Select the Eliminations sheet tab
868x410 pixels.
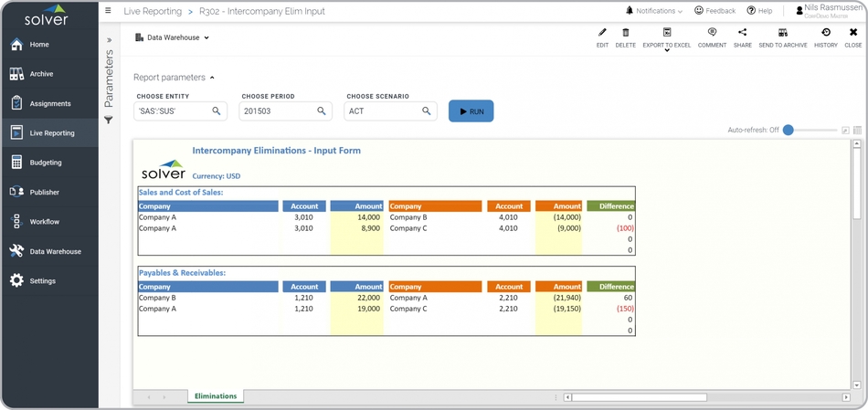215,396
